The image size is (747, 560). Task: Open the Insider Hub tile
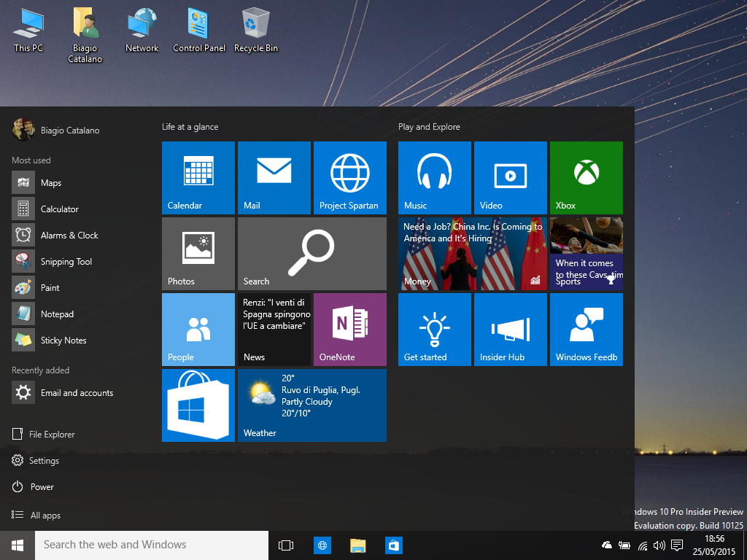(x=510, y=329)
